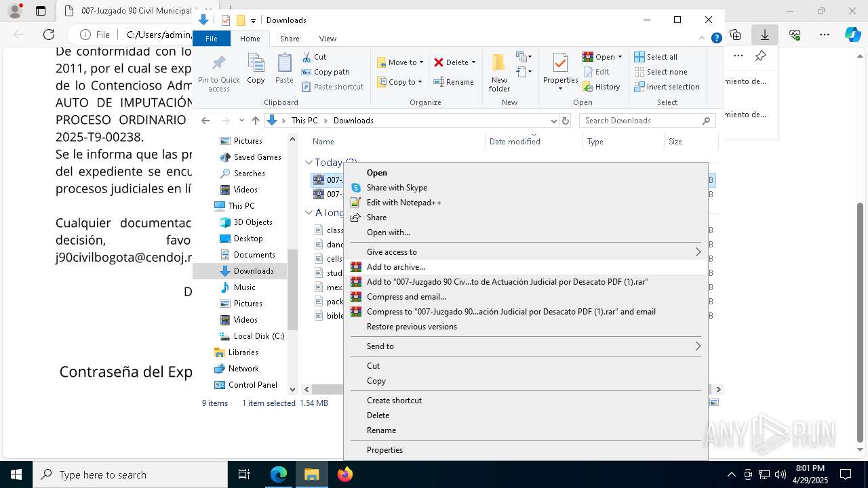Click the Back navigation arrow in Explorer
Viewport: 868px width, 488px height.
click(205, 121)
